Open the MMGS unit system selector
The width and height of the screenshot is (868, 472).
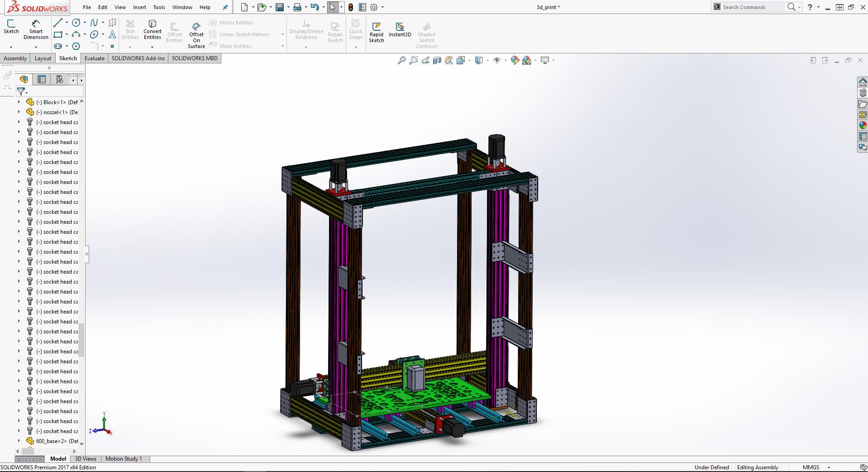tap(816, 467)
